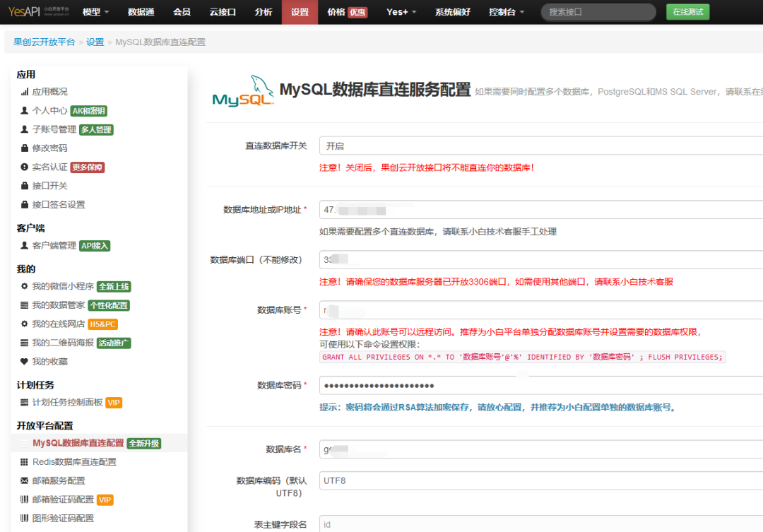
Task: Open the 应用概况 sidebar link
Action: [49, 92]
